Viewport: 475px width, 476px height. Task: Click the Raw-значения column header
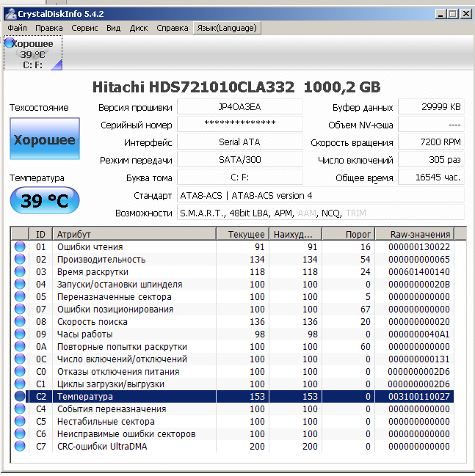pyautogui.click(x=419, y=235)
